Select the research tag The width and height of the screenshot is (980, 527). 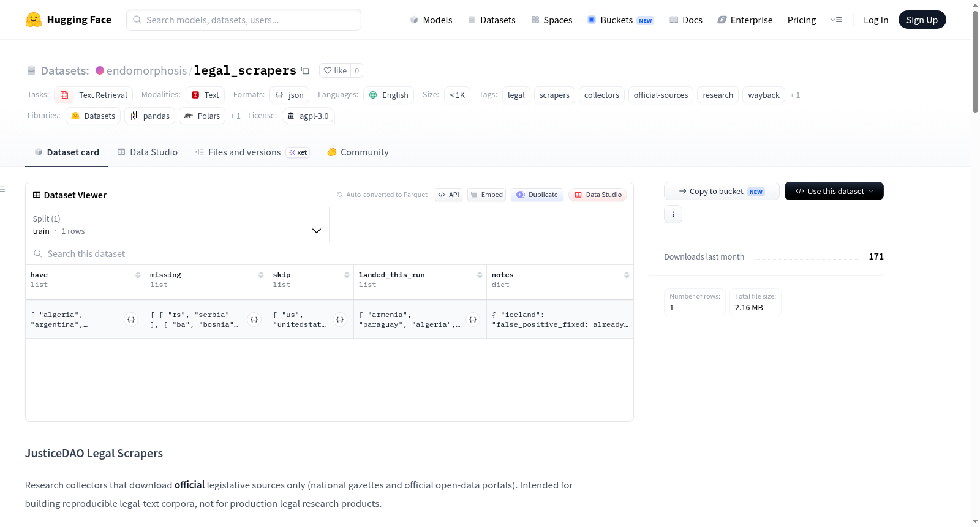718,95
